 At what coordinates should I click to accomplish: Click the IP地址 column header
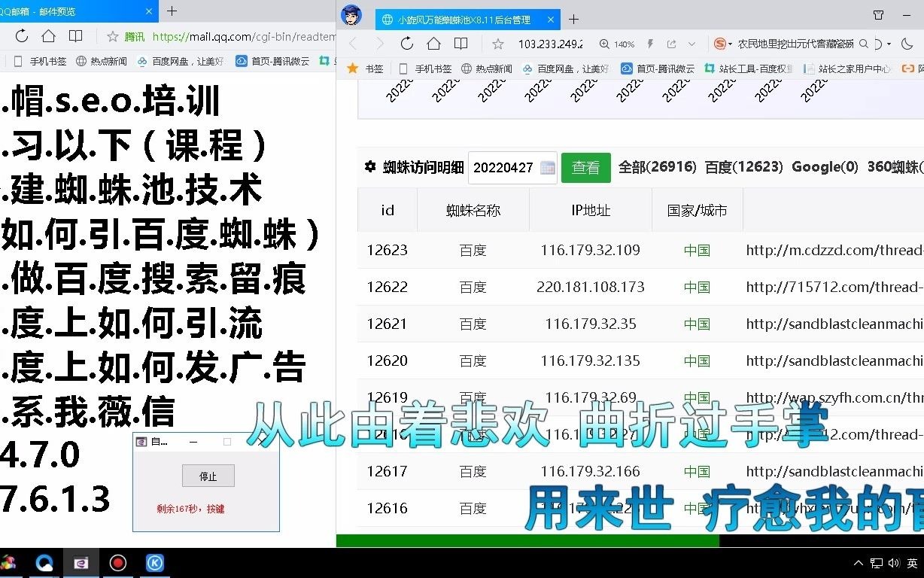pyautogui.click(x=591, y=210)
